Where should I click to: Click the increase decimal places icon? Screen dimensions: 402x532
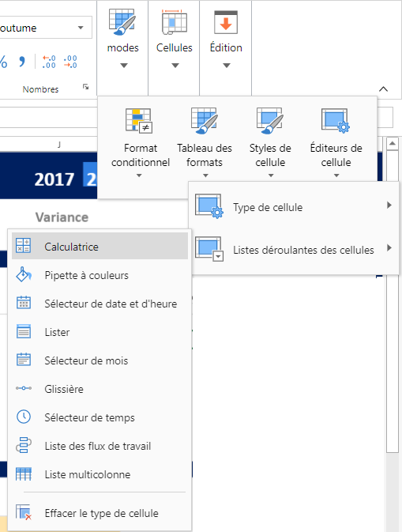click(49, 62)
